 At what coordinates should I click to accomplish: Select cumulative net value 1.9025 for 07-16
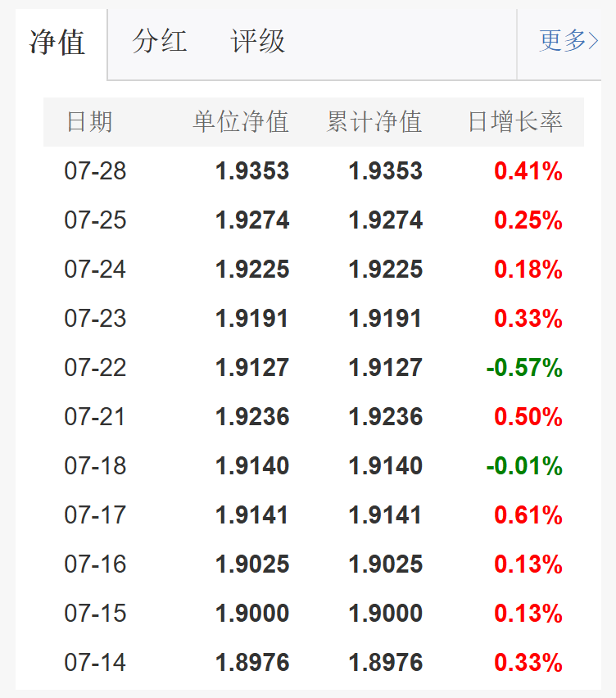[x=386, y=564]
